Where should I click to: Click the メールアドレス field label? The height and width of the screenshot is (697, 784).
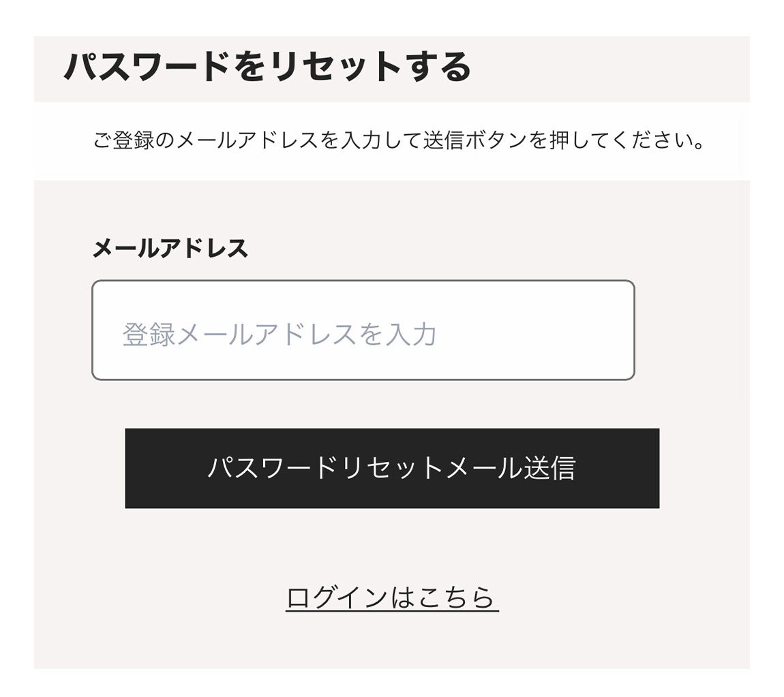click(x=170, y=248)
